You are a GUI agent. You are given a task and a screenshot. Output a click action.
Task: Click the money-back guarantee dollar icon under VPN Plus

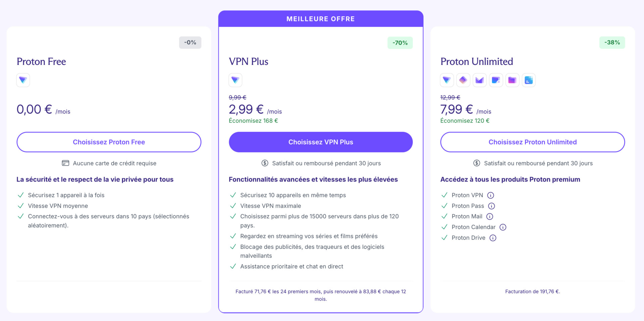pos(265,163)
